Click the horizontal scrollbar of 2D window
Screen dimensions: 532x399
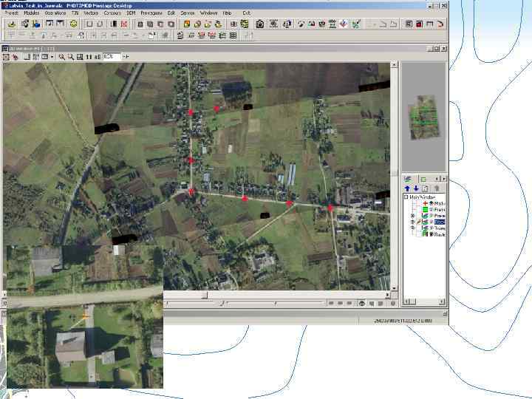pos(276,295)
